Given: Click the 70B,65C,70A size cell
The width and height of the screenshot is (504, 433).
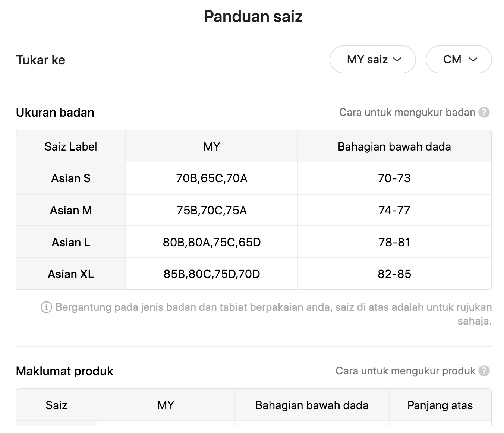Looking at the screenshot, I should tap(212, 178).
